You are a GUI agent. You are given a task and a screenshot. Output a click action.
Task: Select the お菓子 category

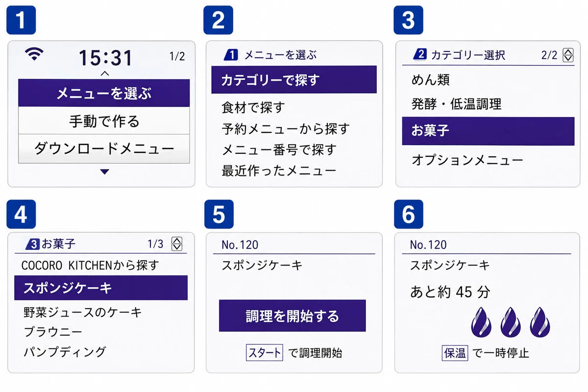click(x=488, y=131)
